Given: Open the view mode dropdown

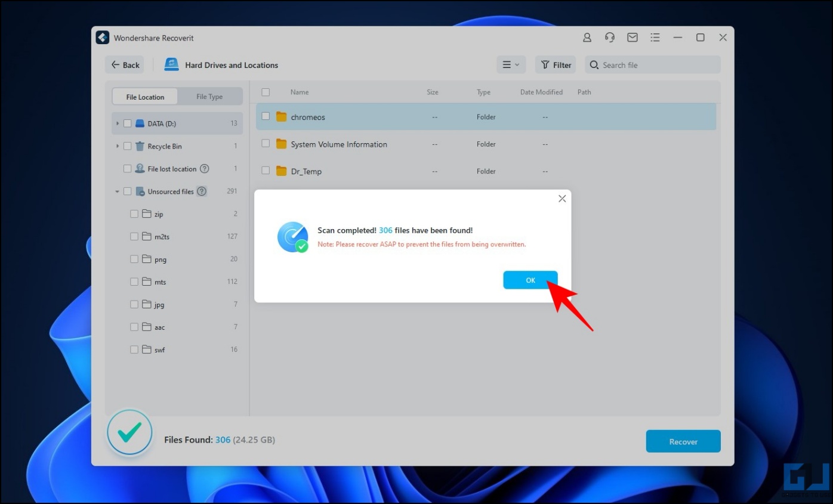Looking at the screenshot, I should tap(511, 65).
